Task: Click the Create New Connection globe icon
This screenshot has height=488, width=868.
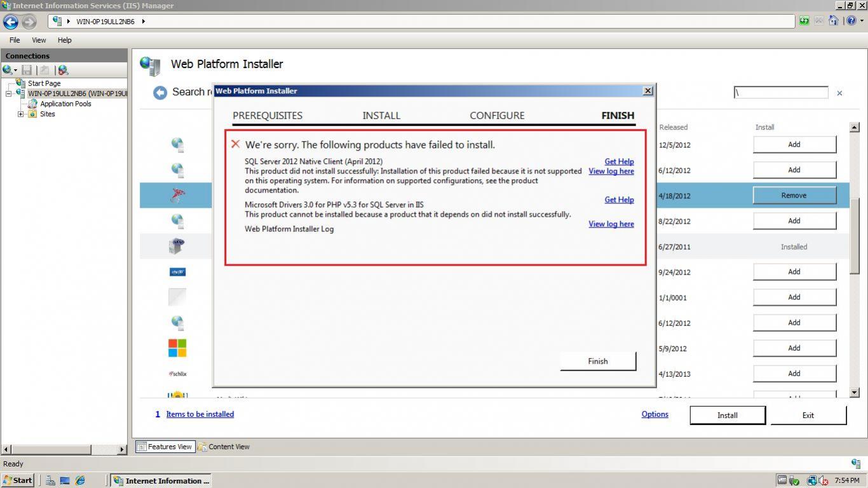Action: [x=7, y=70]
